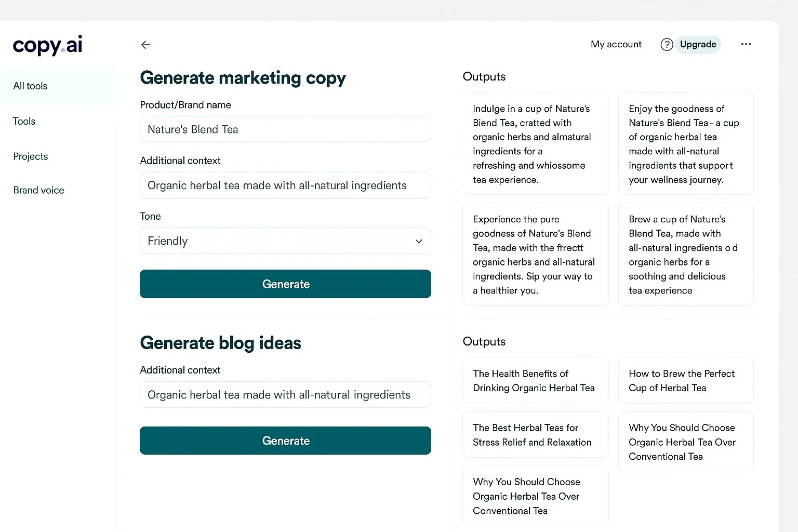
Task: Select the 'How to Brew the Perfect Cup' idea
Action: coord(685,380)
